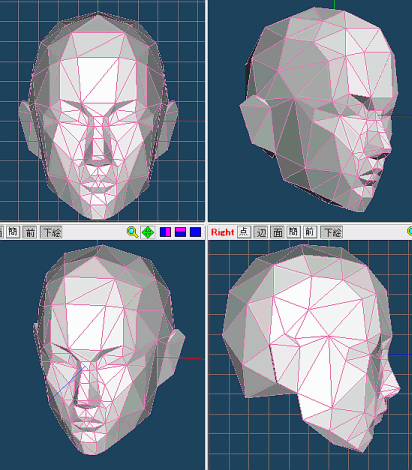The width and height of the screenshot is (412, 470).
Task: Switch to top-bottom split view layout icon
Action: click(x=180, y=232)
